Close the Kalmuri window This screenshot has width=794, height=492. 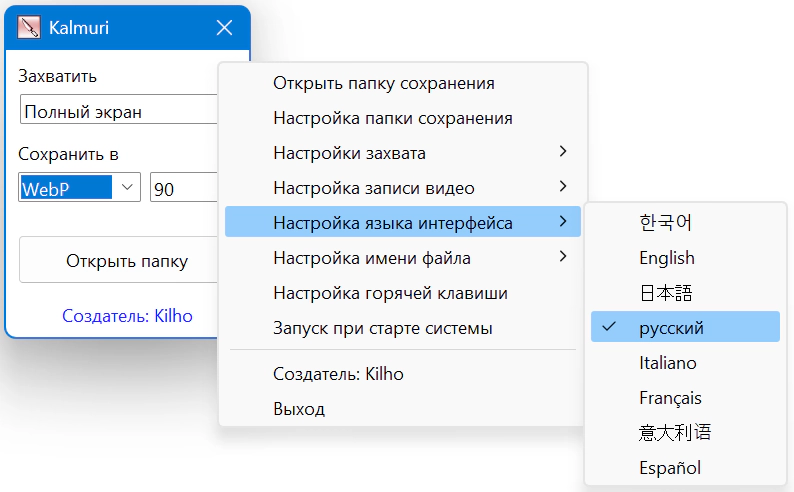[224, 27]
